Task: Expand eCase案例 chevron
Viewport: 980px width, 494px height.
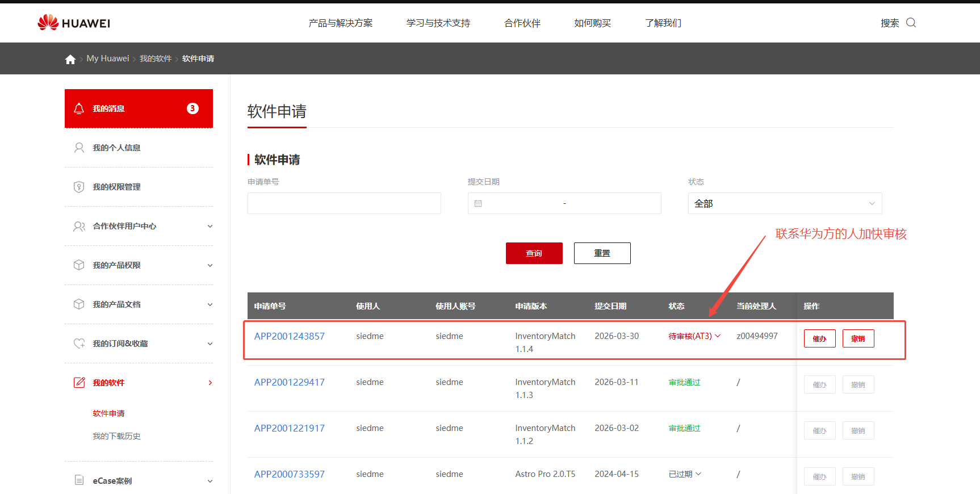Action: point(210,481)
